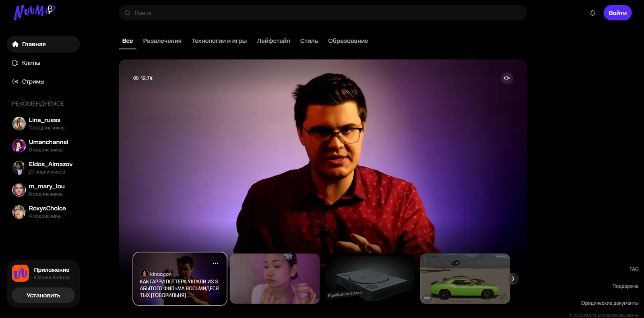This screenshot has width=644, height=318.
Task: Open three-dot menu on kinoogon card
Action: click(215, 263)
